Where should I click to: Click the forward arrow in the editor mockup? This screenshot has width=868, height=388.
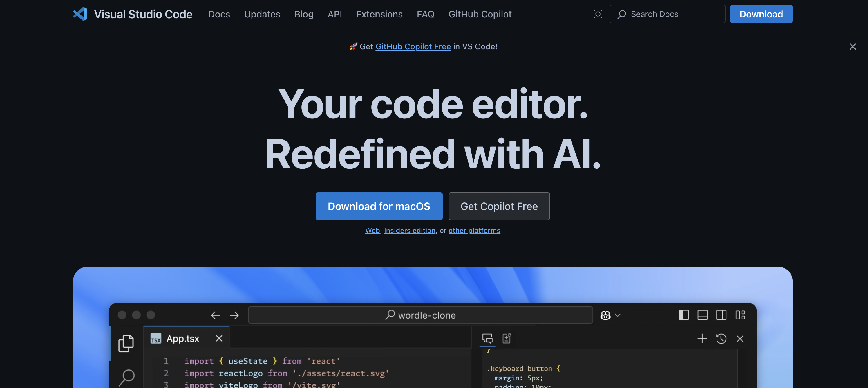coord(234,315)
